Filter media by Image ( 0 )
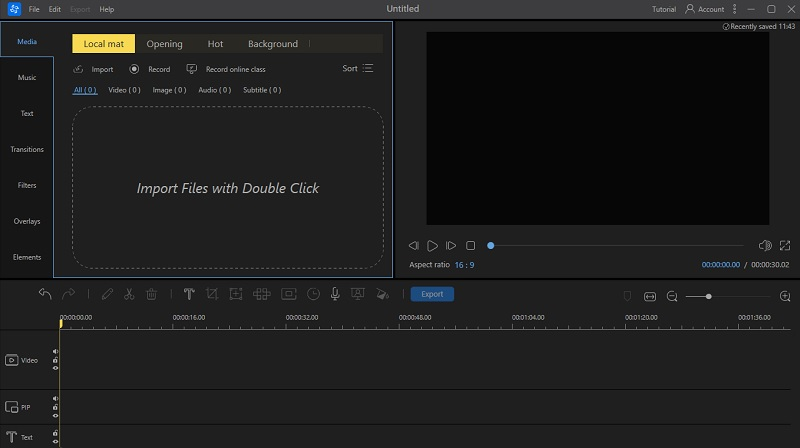Screen dimensions: 800x448 (169, 90)
